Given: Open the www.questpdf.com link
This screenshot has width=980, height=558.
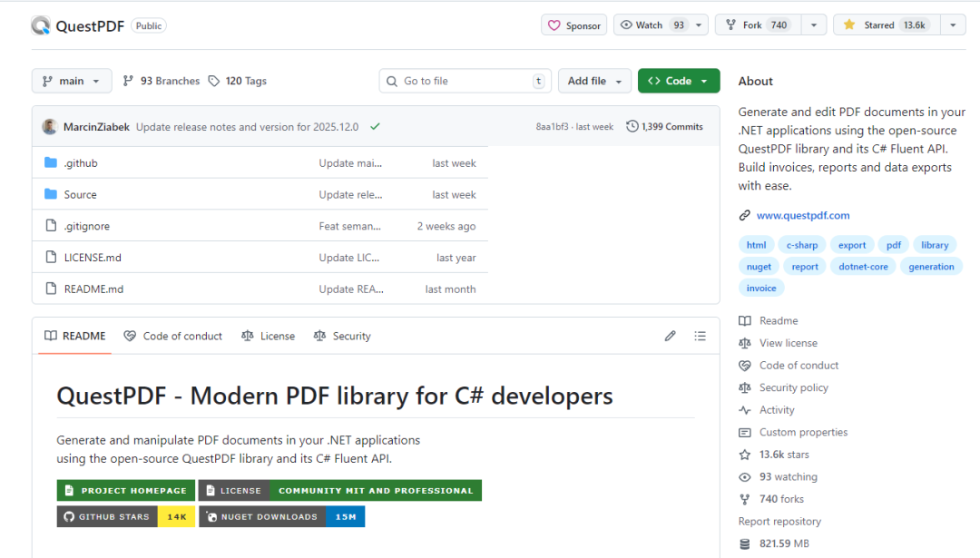Looking at the screenshot, I should click(803, 216).
